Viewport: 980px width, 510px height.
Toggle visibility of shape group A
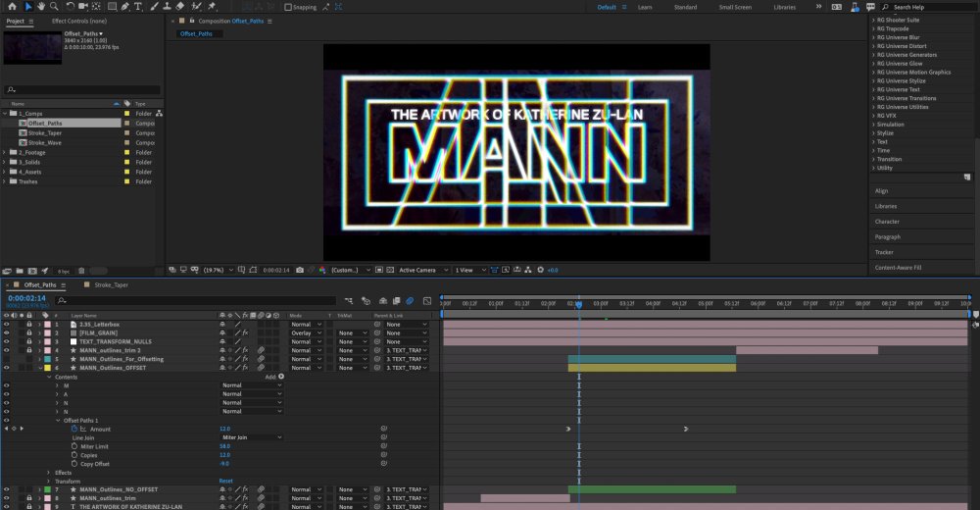point(7,394)
